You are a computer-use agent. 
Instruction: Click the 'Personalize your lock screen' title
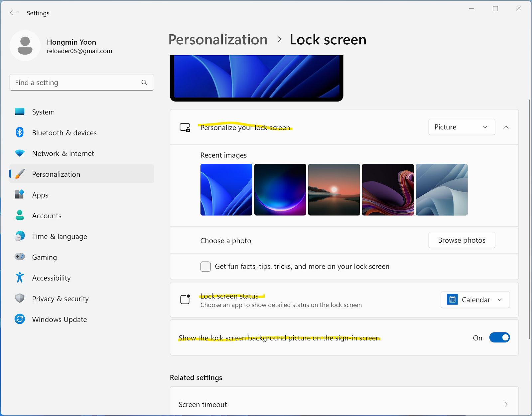coord(245,128)
